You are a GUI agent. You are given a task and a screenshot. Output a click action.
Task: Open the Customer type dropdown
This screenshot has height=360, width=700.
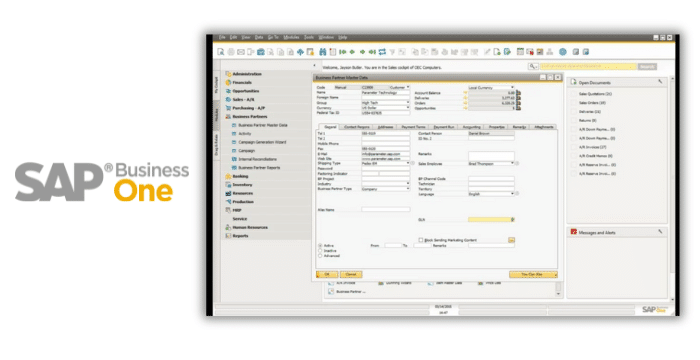[x=408, y=87]
